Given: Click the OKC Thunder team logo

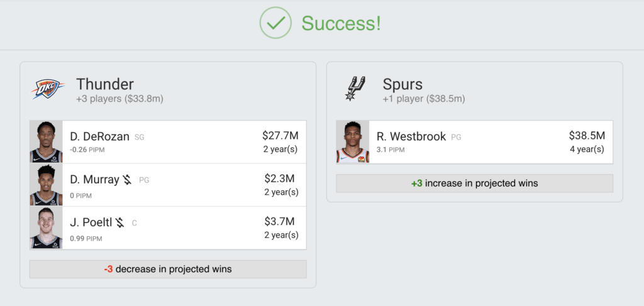Looking at the screenshot, I should (48, 89).
